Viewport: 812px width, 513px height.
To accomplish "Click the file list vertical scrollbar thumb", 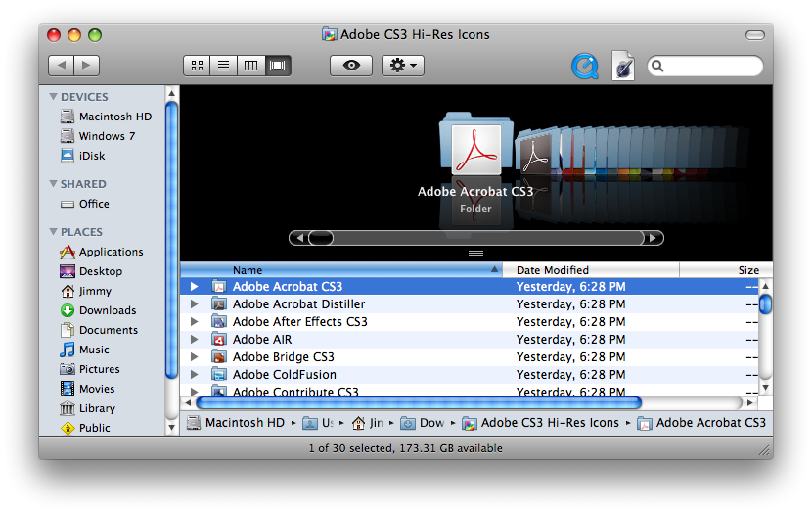I will pyautogui.click(x=765, y=304).
